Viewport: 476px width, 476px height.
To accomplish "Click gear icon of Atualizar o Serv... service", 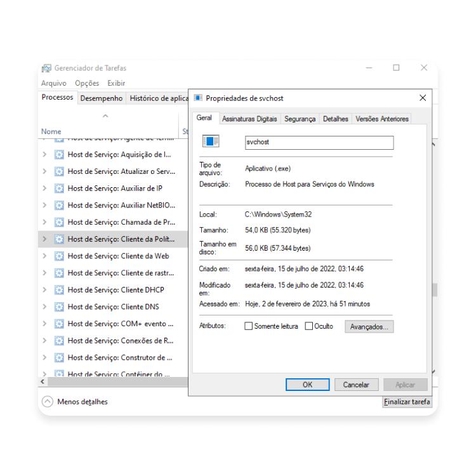I will 59,171.
